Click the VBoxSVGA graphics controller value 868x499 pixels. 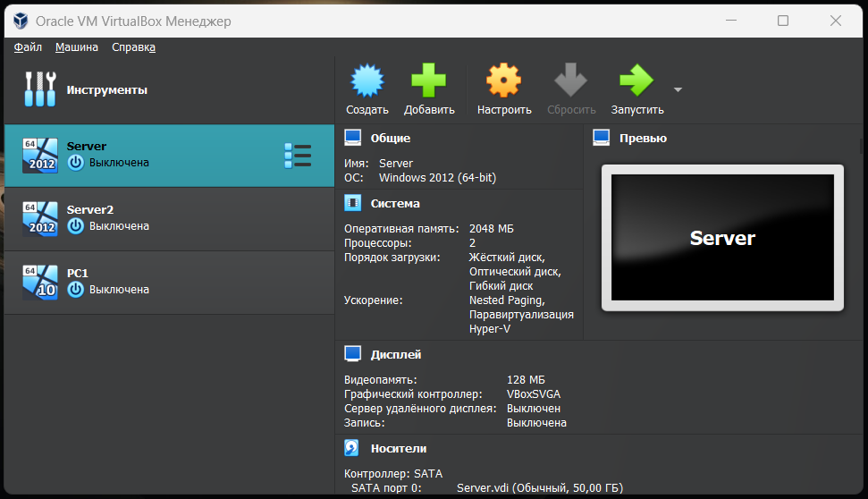533,394
